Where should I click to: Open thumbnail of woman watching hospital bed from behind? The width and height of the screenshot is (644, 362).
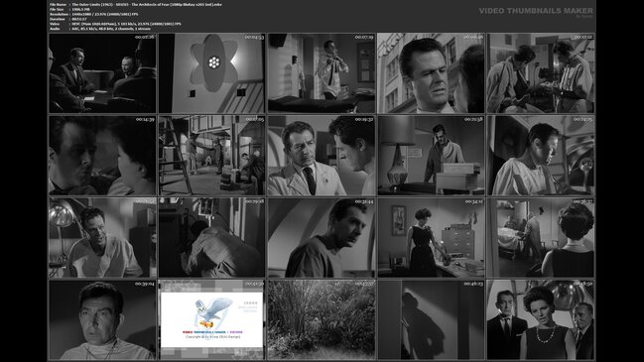pyautogui.click(x=541, y=238)
